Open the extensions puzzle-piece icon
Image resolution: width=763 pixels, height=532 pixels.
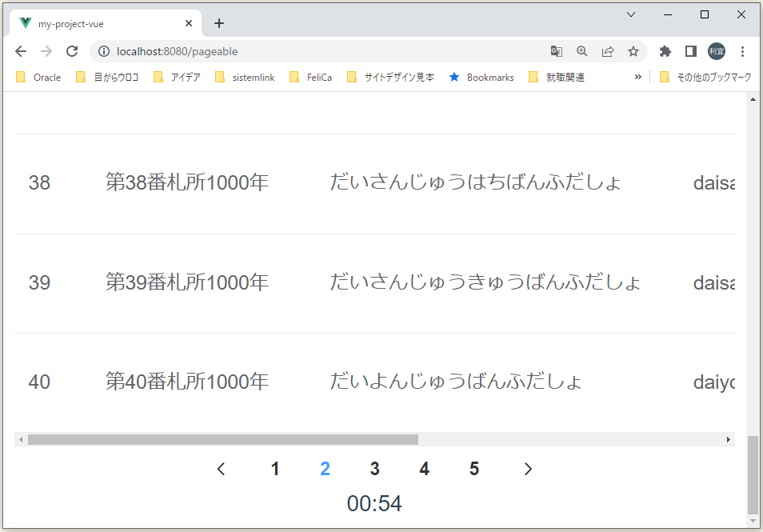coord(665,50)
